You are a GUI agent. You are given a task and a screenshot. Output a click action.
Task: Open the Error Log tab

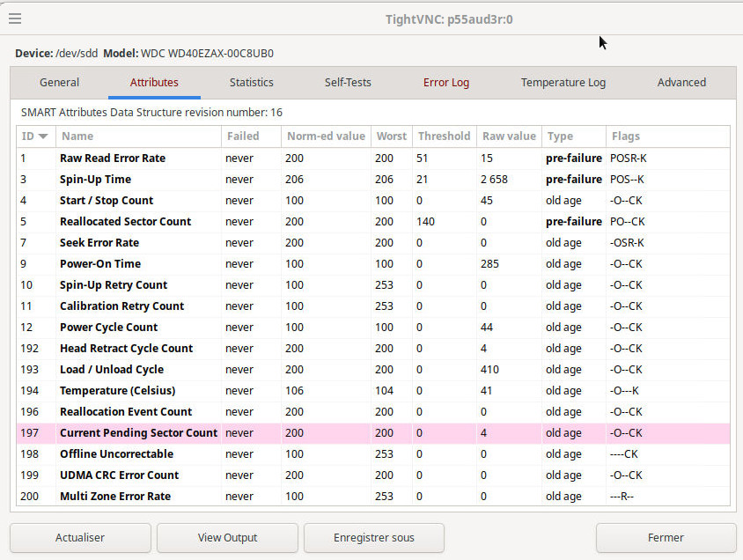446,83
